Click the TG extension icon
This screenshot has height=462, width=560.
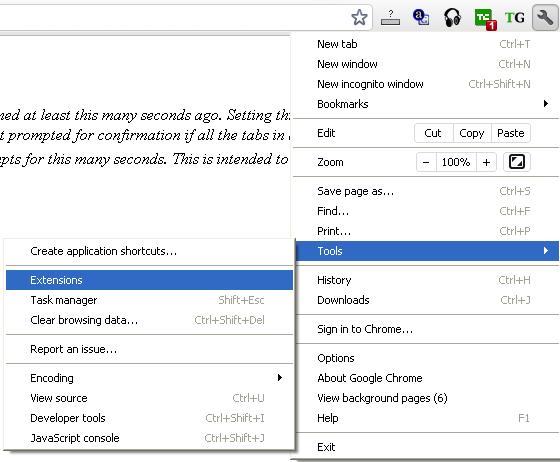(x=515, y=17)
